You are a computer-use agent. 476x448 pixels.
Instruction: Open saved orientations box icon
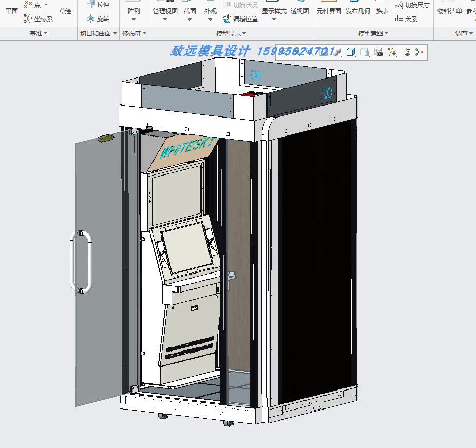pos(351,52)
